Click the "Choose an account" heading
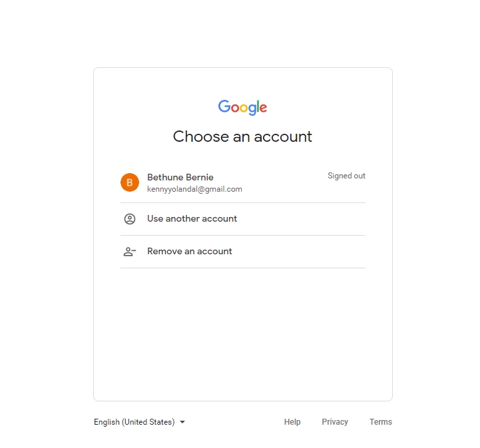The height and width of the screenshot is (448, 480). 242,136
